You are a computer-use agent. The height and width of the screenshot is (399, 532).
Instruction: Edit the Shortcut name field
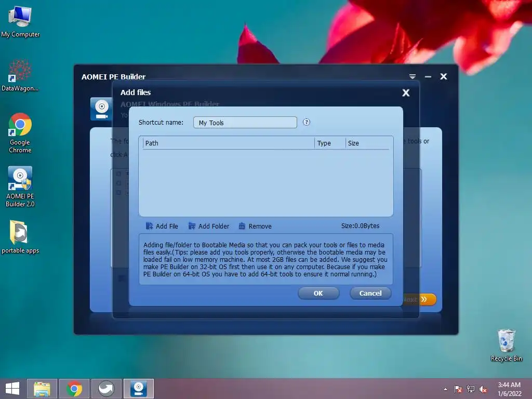tap(245, 123)
